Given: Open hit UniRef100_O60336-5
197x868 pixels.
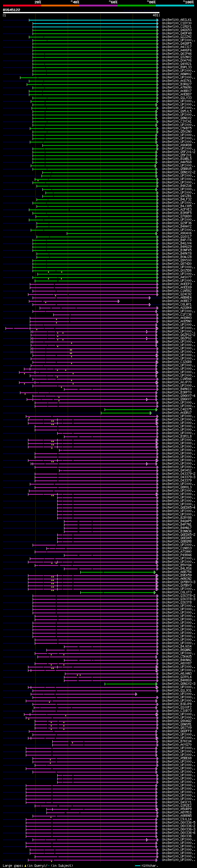Looking at the screenshot, I should (179, 822).
